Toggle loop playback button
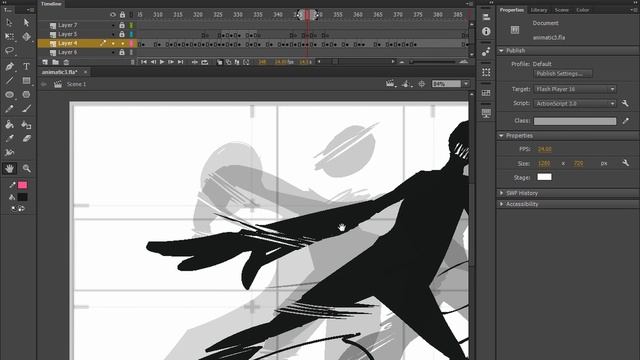 point(204,62)
